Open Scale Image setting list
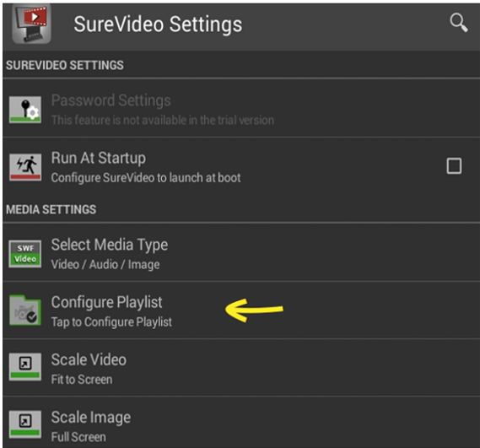 [x=241, y=423]
